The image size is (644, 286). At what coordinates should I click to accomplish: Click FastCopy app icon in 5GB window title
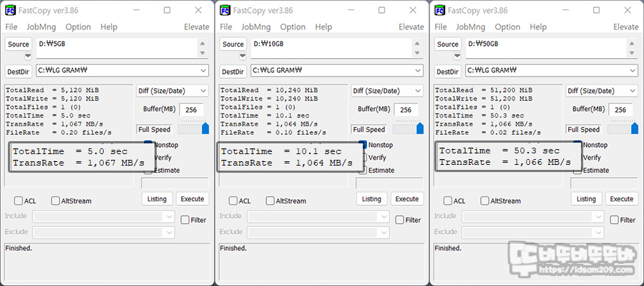11,10
